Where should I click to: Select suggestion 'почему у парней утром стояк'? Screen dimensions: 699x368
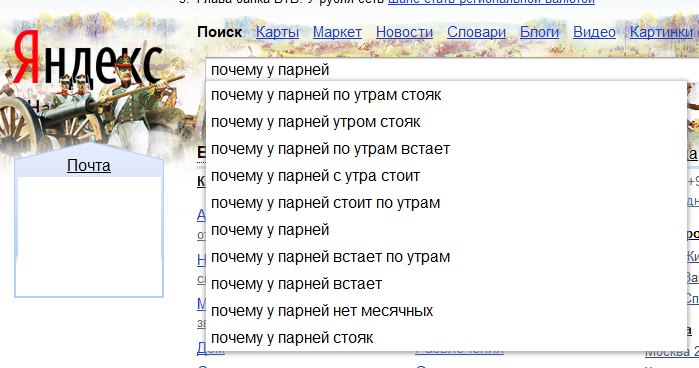pyautogui.click(x=446, y=122)
